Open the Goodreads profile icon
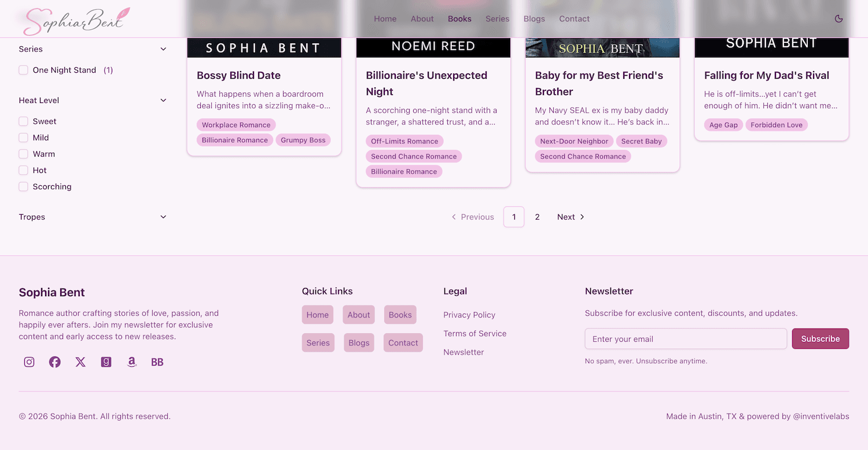The image size is (868, 450). 106,362
